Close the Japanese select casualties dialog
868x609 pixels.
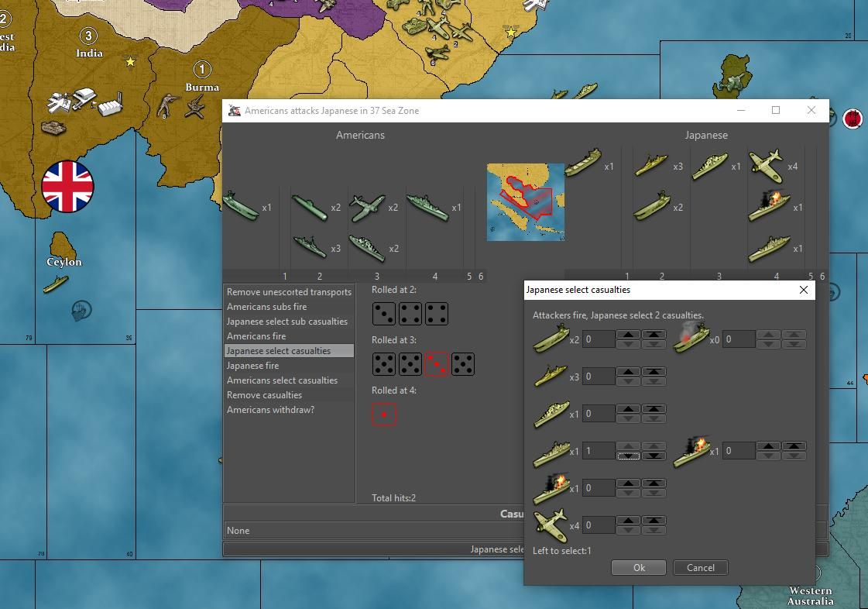tap(803, 290)
